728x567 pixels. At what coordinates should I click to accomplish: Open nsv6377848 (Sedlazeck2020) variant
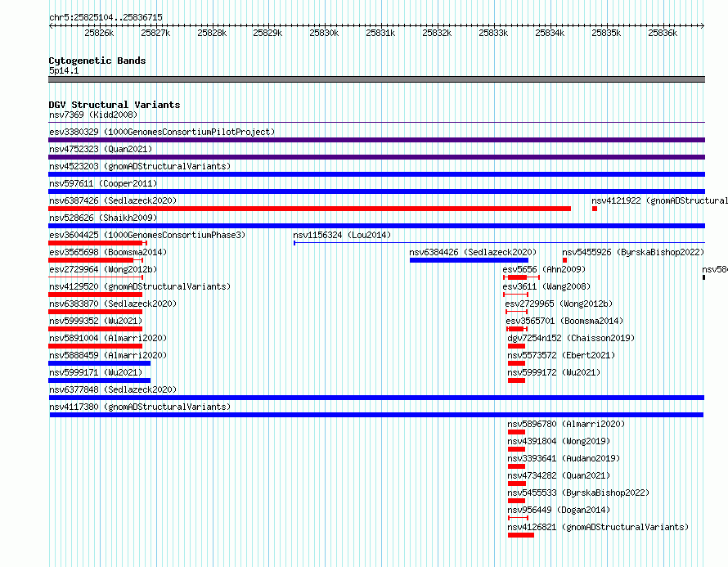pos(113,389)
